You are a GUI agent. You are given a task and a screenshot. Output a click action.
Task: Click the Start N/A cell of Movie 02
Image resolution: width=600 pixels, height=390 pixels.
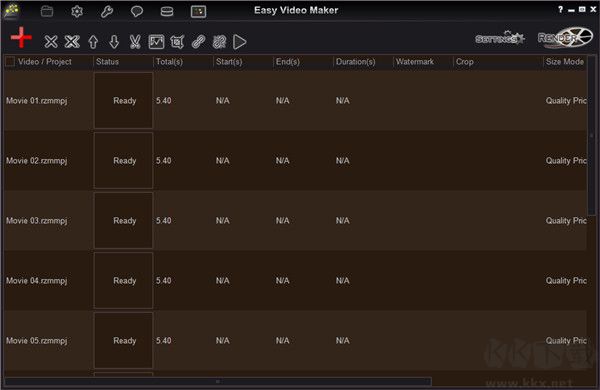pos(223,161)
